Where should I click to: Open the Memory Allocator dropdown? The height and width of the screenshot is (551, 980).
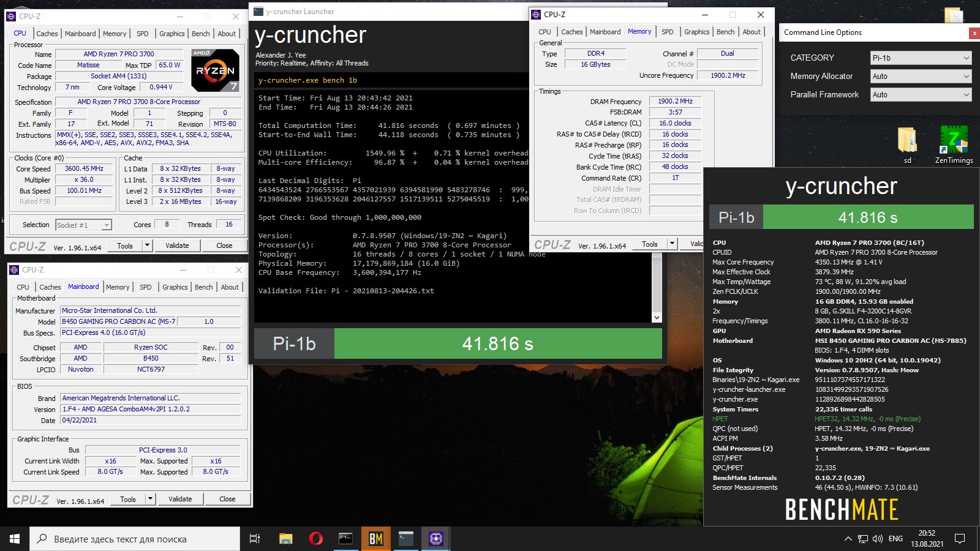[x=921, y=76]
